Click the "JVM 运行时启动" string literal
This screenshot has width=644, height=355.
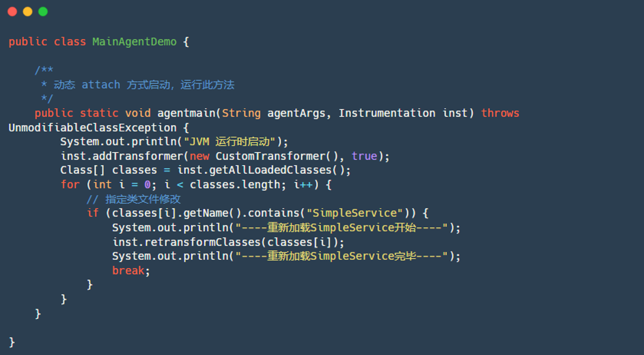click(229, 142)
